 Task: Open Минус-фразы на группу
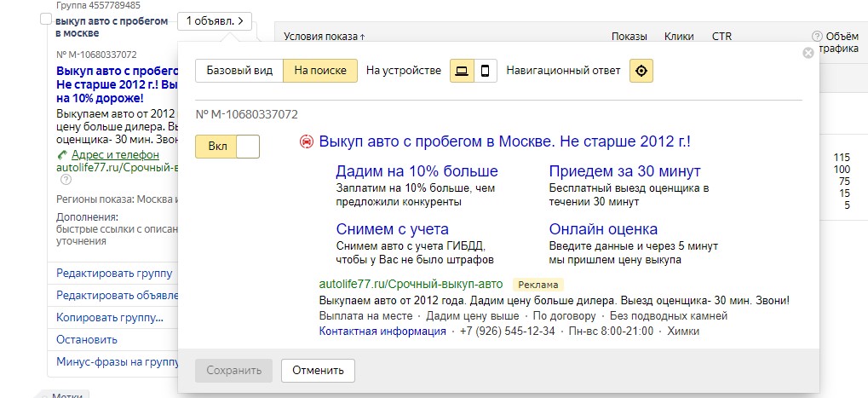[x=118, y=362]
